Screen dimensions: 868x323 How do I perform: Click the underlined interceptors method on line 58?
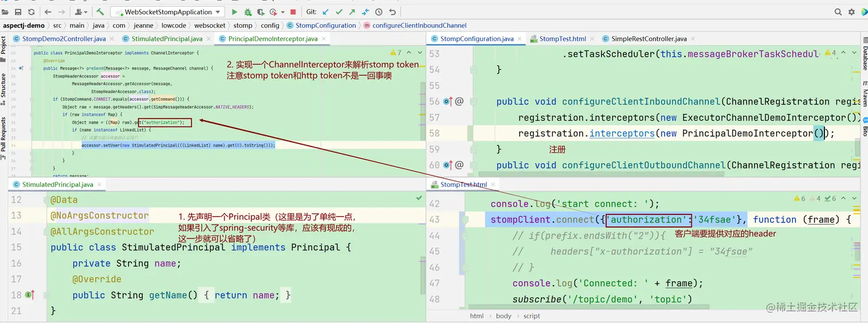click(622, 133)
